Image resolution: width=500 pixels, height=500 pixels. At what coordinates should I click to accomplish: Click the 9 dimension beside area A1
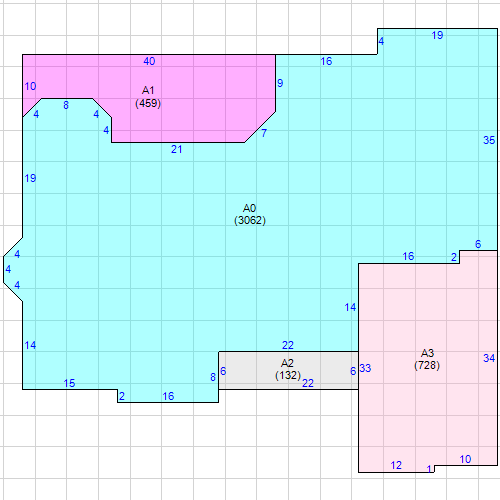point(280,83)
